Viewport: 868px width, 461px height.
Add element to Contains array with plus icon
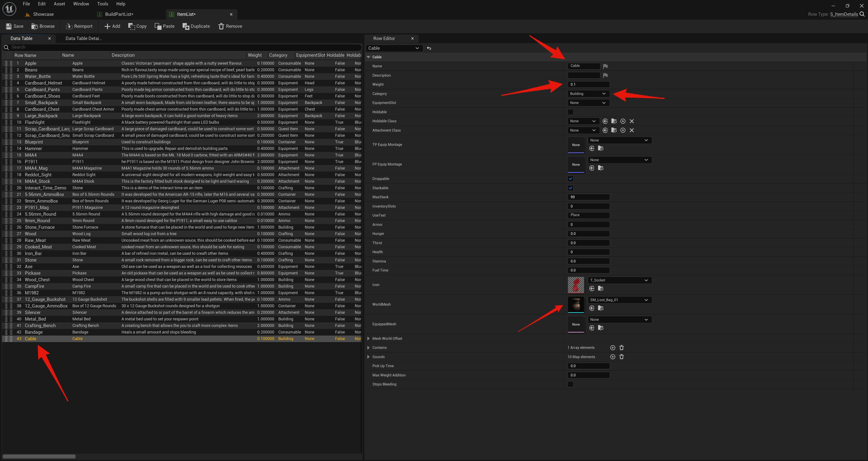click(x=613, y=348)
